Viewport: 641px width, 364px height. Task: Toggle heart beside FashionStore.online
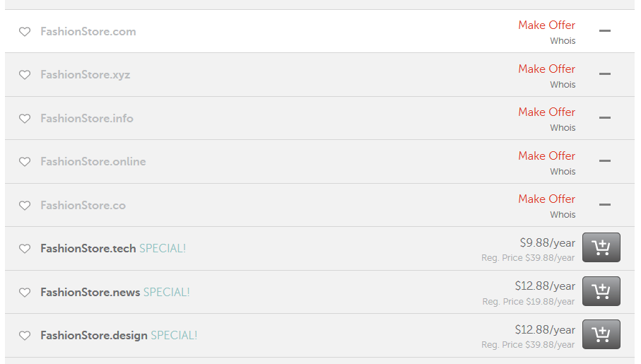point(25,162)
